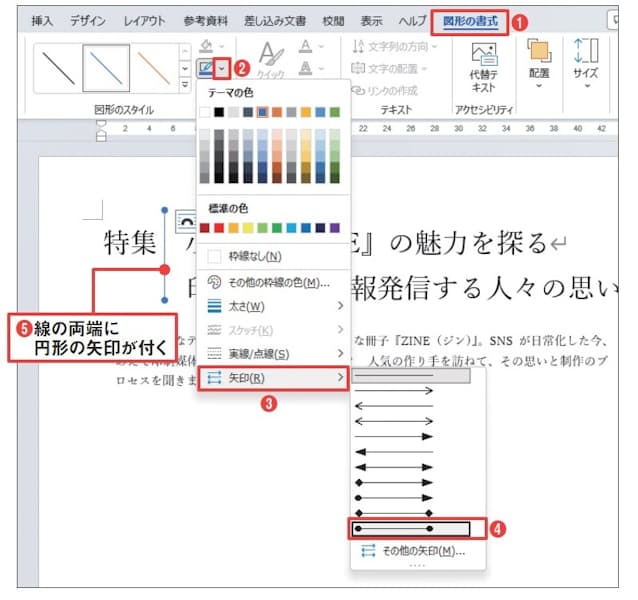Click the 実線/点線 dash style icon
638x600 pixels.
[x=214, y=354]
